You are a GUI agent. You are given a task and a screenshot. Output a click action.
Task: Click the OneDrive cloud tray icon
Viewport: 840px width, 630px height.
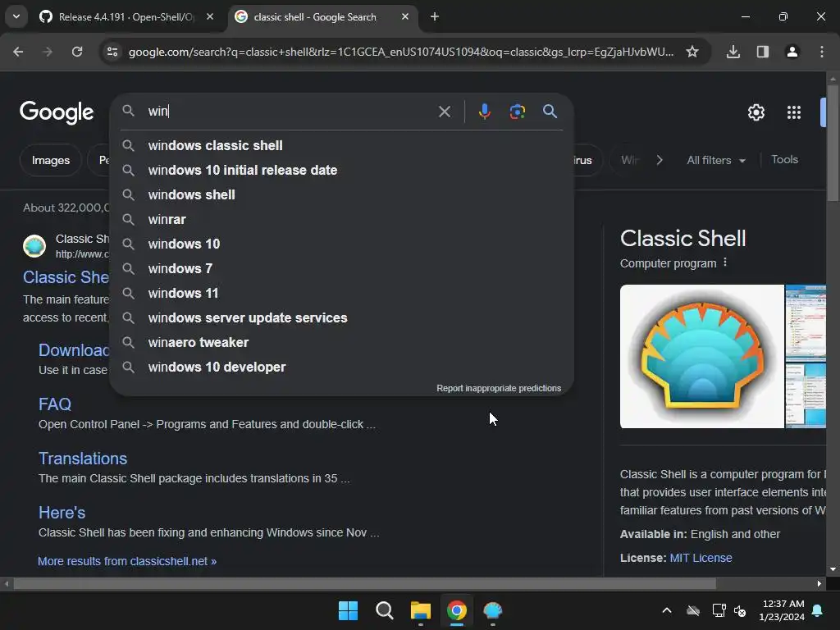pyautogui.click(x=693, y=610)
